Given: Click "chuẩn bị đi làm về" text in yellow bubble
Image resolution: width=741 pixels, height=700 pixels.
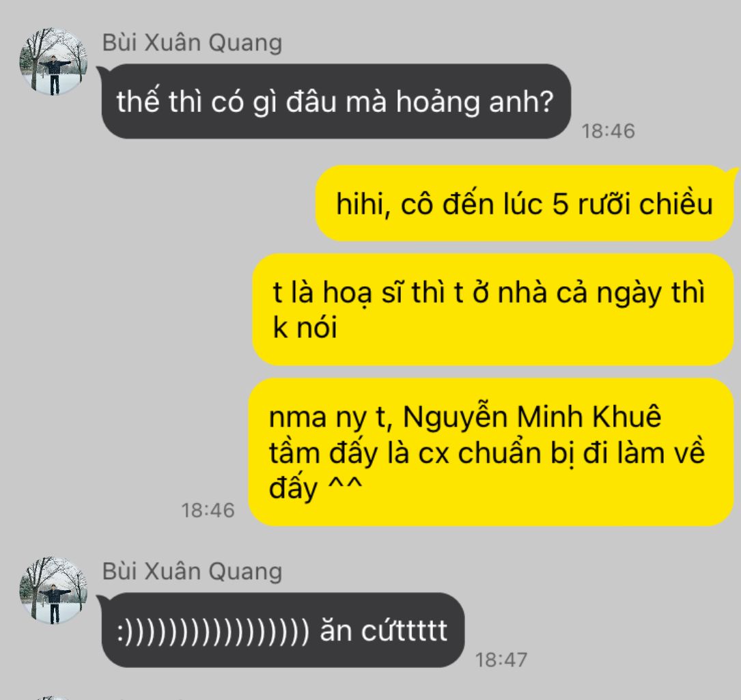Looking at the screenshot, I should click(x=581, y=452).
